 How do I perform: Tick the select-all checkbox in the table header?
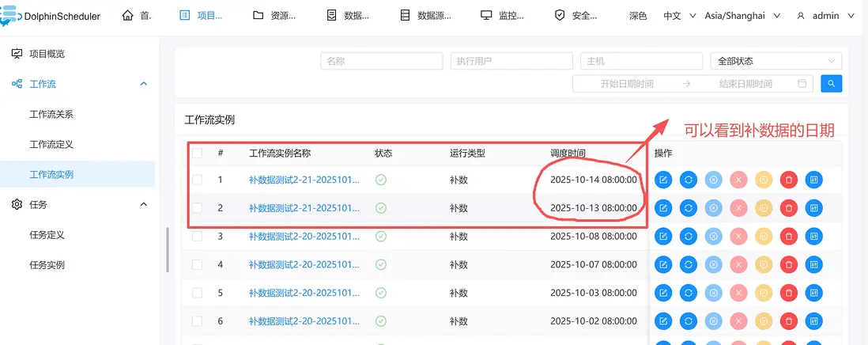(197, 154)
